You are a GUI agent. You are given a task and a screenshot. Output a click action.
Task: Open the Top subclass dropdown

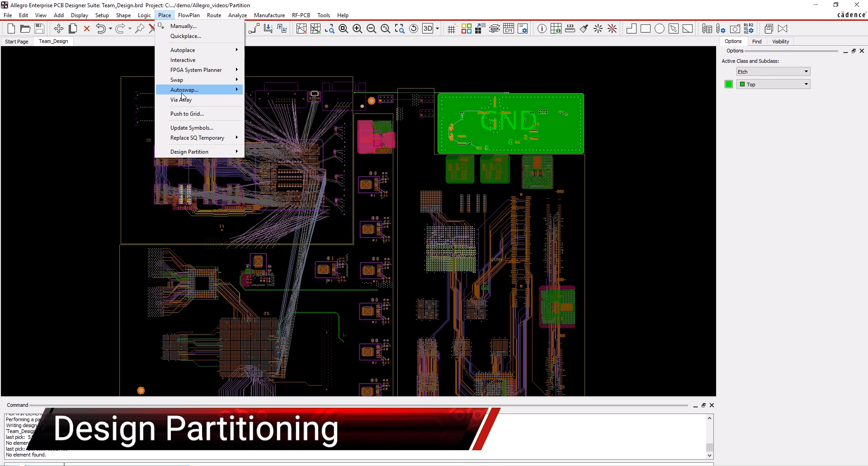(x=773, y=85)
